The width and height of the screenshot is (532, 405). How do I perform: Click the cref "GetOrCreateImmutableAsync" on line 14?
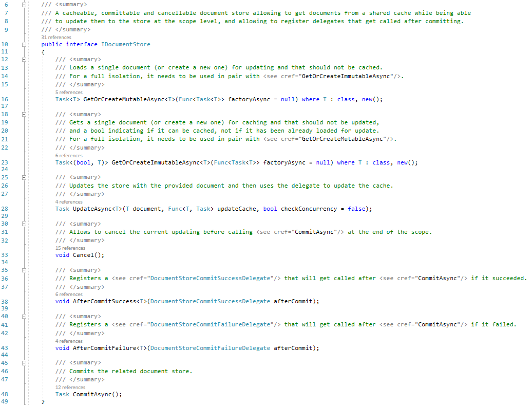(346, 77)
